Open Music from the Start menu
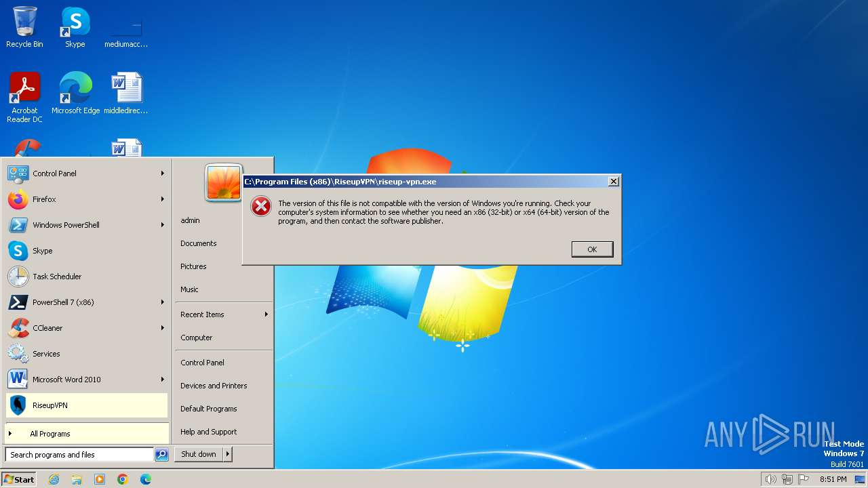The height and width of the screenshot is (488, 868). 189,289
